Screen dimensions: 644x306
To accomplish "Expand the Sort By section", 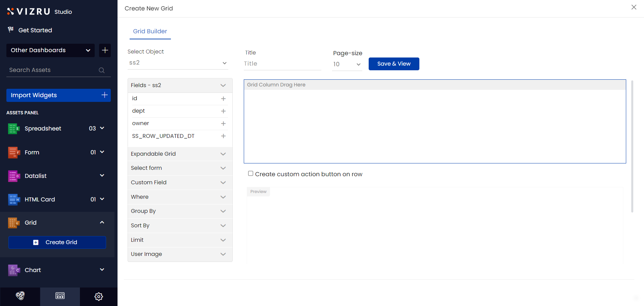I will pyautogui.click(x=180, y=225).
